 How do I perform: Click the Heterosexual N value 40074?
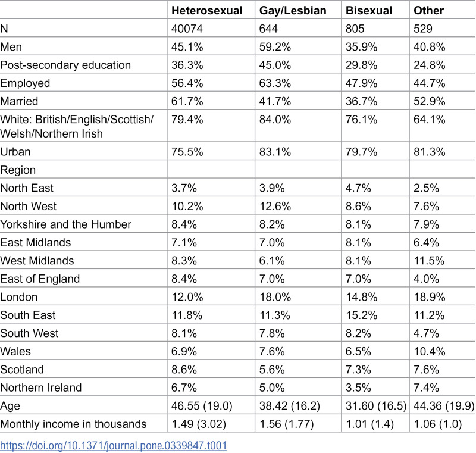(x=187, y=29)
